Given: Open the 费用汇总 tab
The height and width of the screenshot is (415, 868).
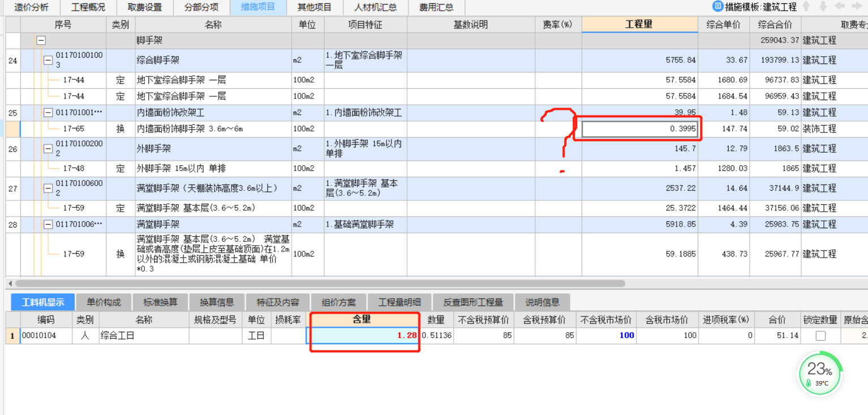Looking at the screenshot, I should point(436,7).
